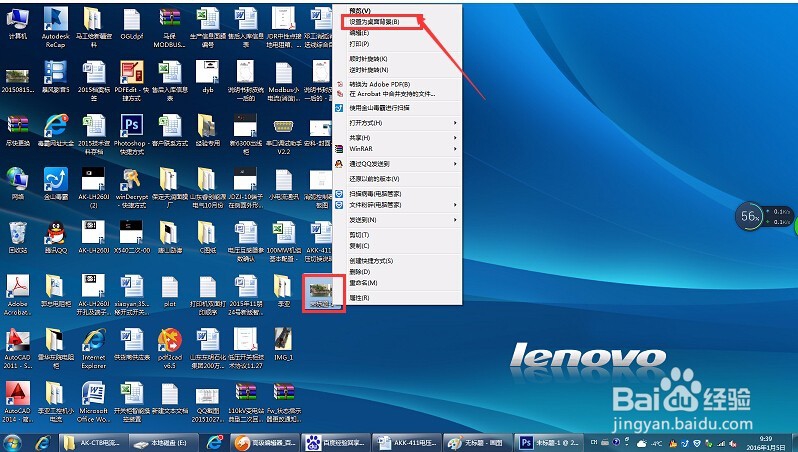798x452 pixels.
Task: Click the 56% memory usage floating widget
Action: [750, 216]
